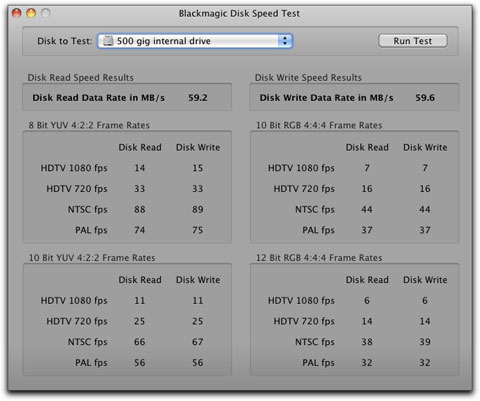Viewport: 480px width, 401px height.
Task: Click the Disk Write Speed Results label
Action: (x=308, y=78)
